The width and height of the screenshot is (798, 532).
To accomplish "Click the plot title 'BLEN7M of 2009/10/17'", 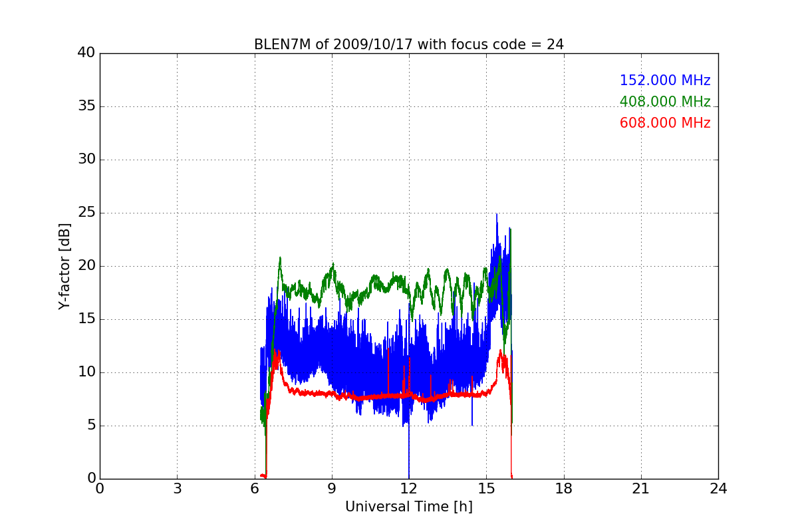I will (x=408, y=45).
